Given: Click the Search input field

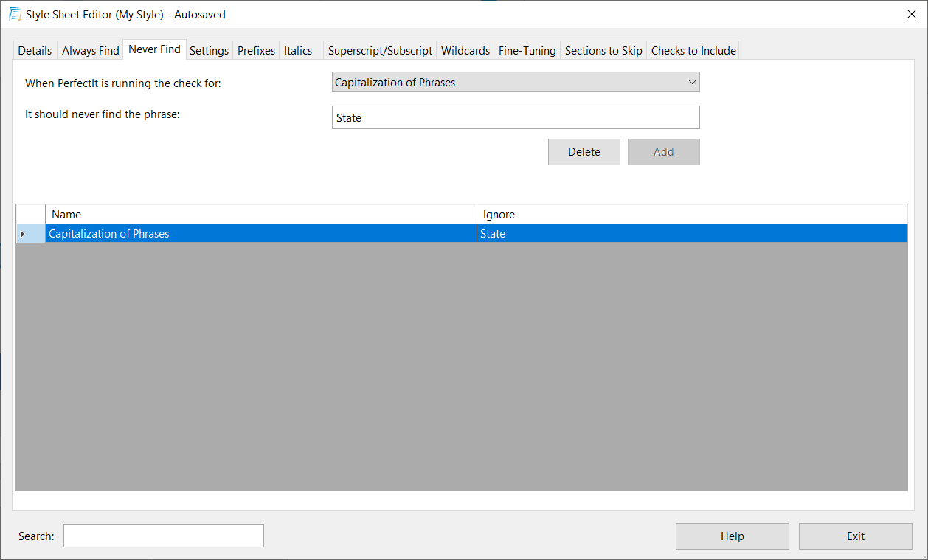Looking at the screenshot, I should pos(164,536).
